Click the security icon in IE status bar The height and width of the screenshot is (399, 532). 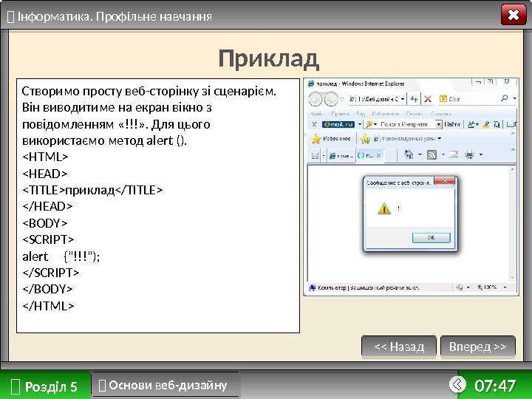click(x=460, y=287)
